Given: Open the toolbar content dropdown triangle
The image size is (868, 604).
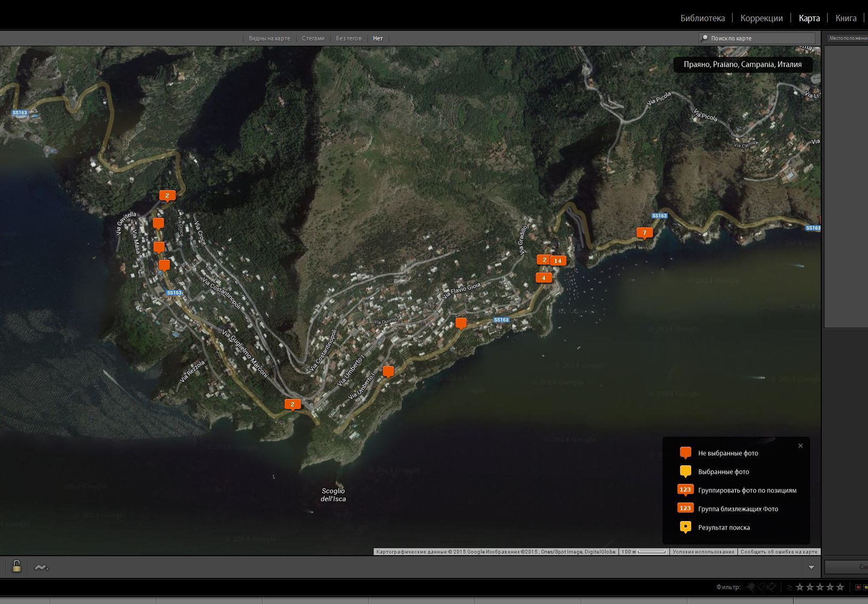Looking at the screenshot, I should click(x=811, y=567).
